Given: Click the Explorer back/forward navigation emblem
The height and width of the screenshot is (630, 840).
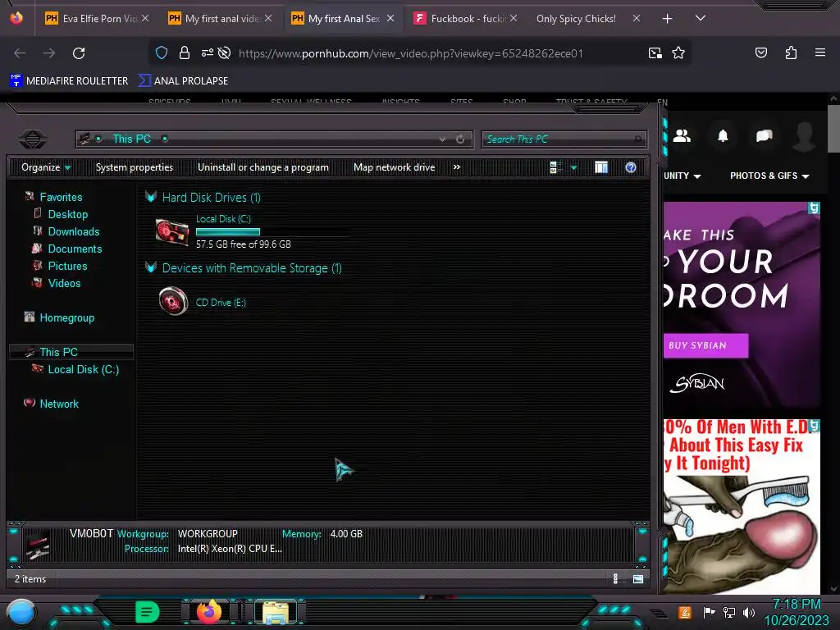Looking at the screenshot, I should (33, 139).
